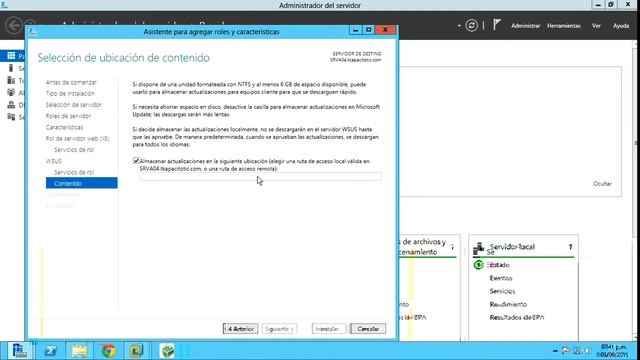Open Resultados de BPA in Servidor local tile

point(517,317)
